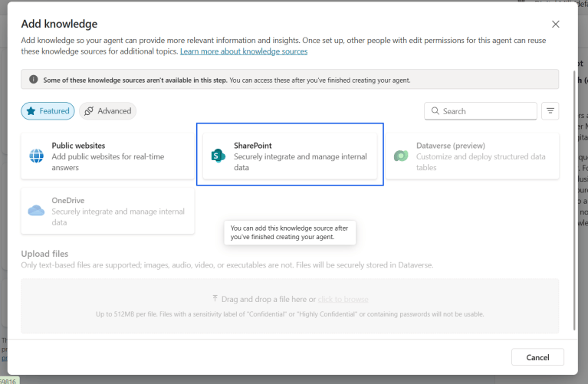Choose the Public websites knowledge source
This screenshot has width=588, height=384.
107,156
